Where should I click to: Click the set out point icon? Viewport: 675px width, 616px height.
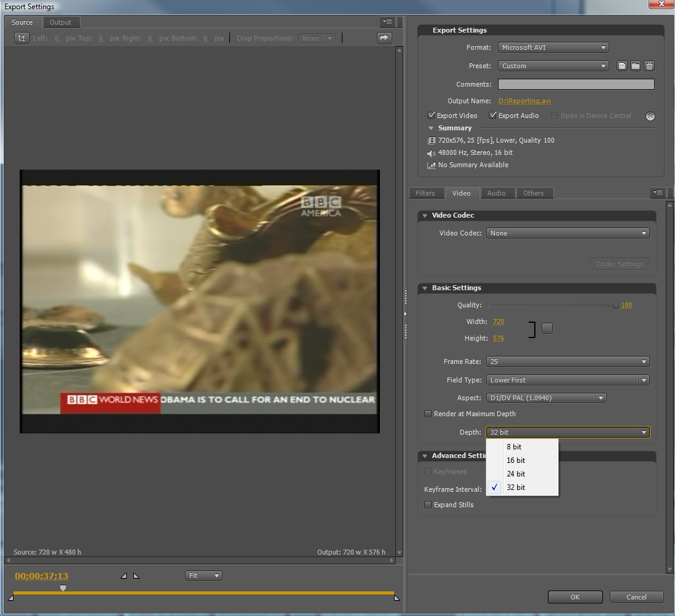pos(136,575)
